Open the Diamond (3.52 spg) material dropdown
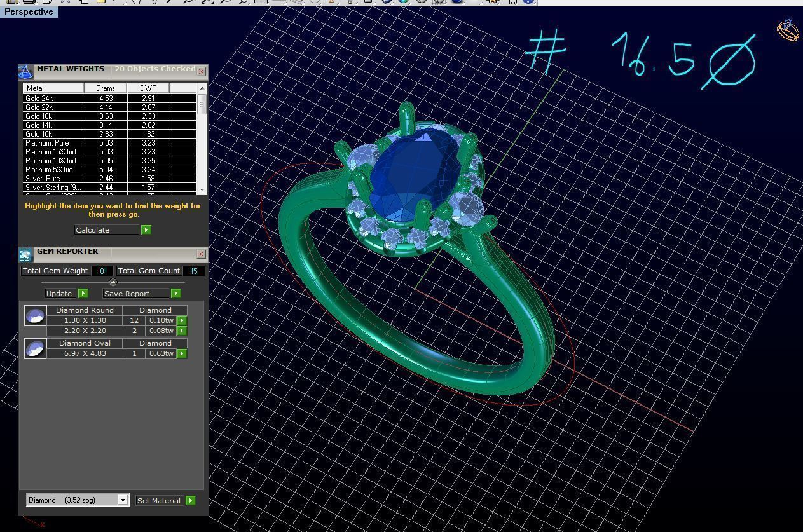The width and height of the screenshot is (803, 532). 123,500
